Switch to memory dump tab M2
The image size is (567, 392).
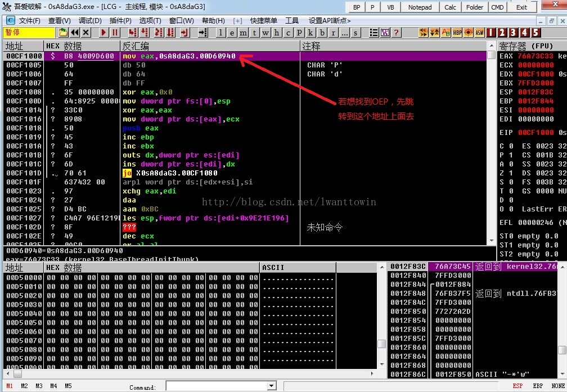point(24,386)
